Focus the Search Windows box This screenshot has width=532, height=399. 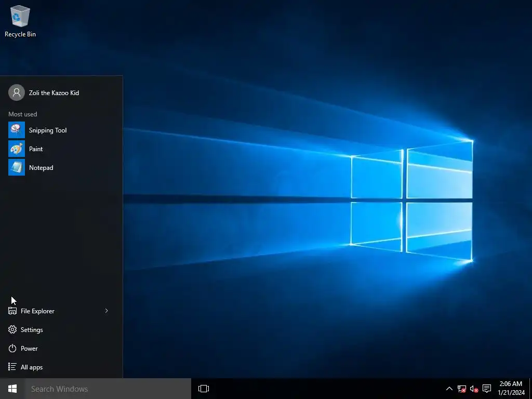[108, 389]
